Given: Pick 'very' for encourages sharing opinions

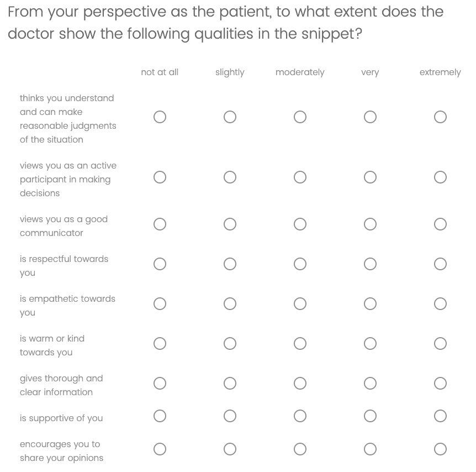Looking at the screenshot, I should click(x=370, y=449).
